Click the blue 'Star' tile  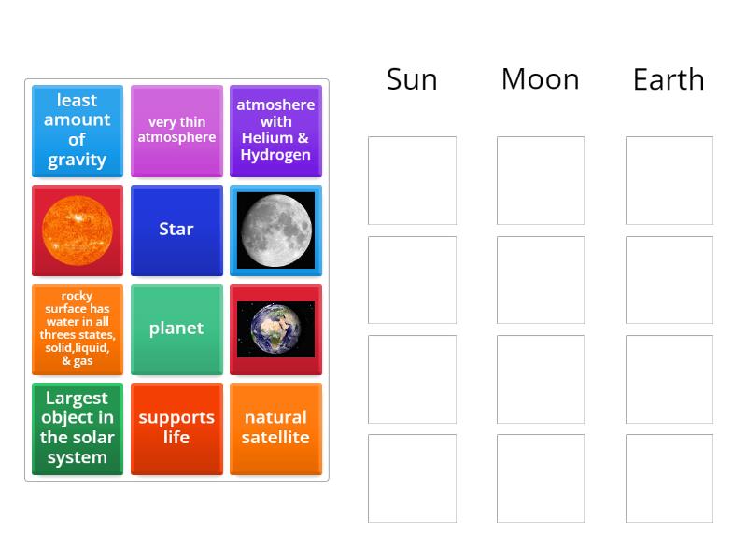(x=176, y=230)
